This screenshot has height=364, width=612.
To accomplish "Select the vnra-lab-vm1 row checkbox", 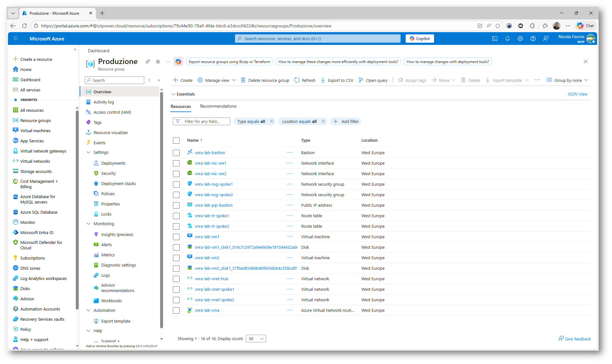I will pos(176,237).
